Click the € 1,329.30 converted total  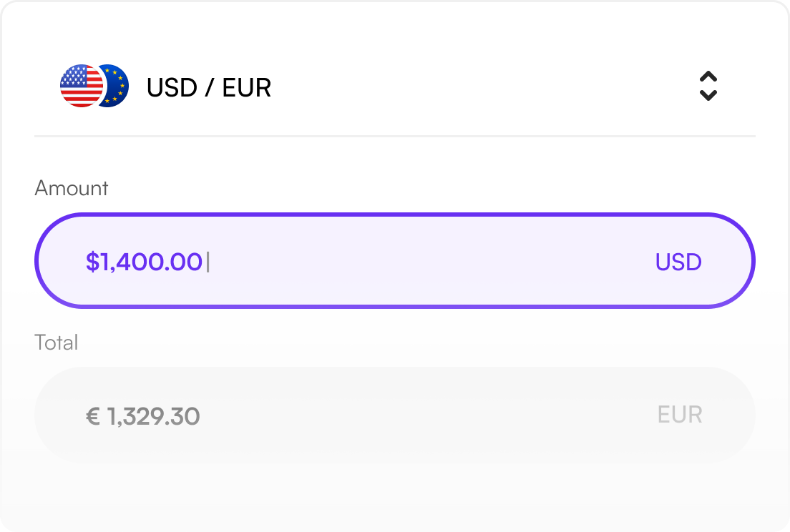(x=143, y=415)
